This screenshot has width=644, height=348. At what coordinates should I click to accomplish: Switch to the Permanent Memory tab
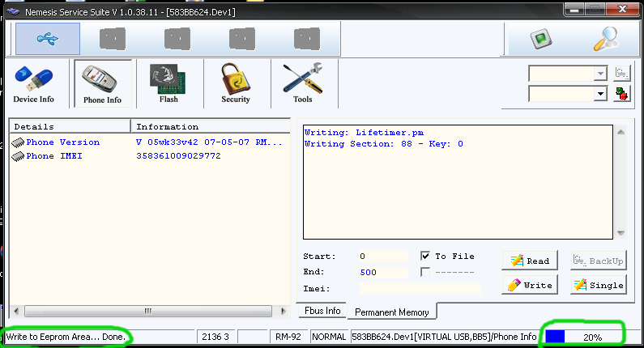point(392,312)
